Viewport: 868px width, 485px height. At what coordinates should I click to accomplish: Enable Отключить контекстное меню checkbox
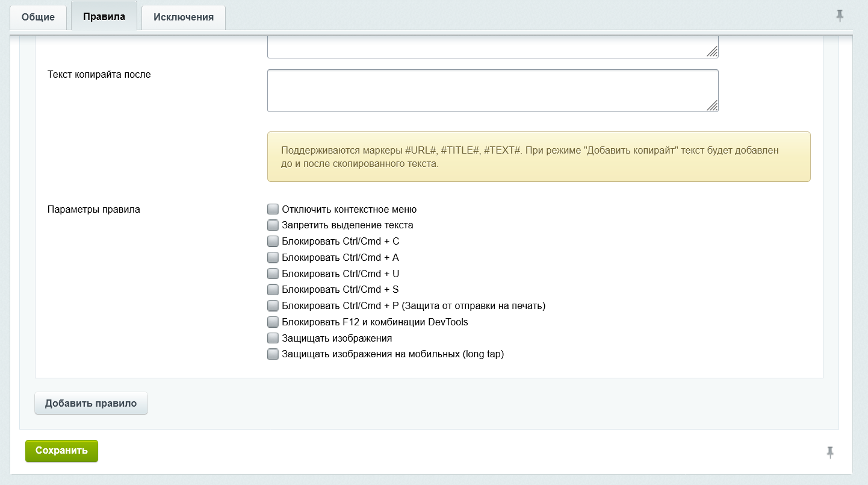[x=273, y=210]
